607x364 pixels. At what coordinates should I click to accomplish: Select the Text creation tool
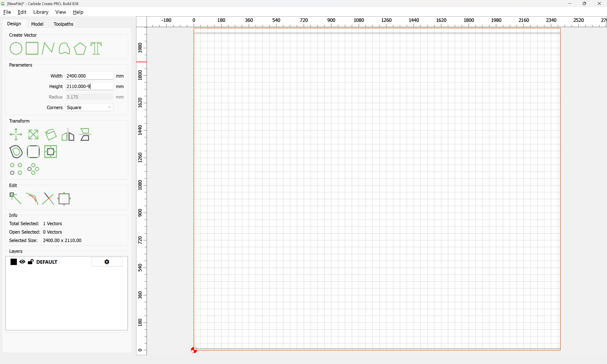(96, 48)
